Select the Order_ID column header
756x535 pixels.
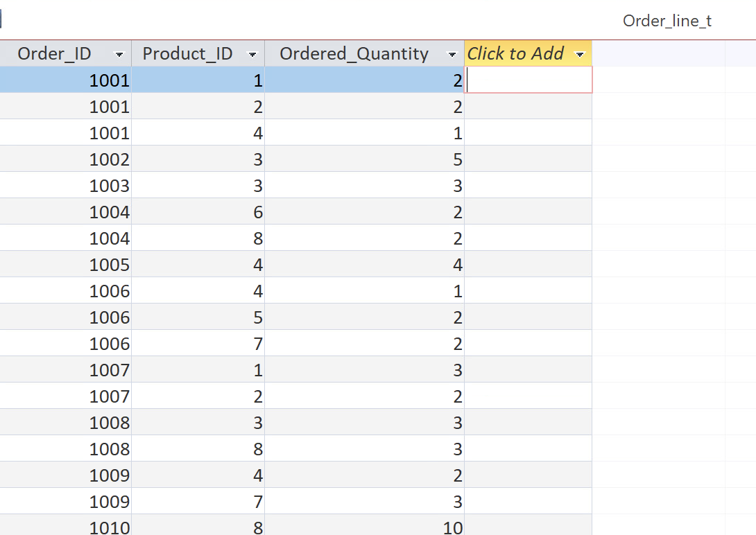(55, 53)
